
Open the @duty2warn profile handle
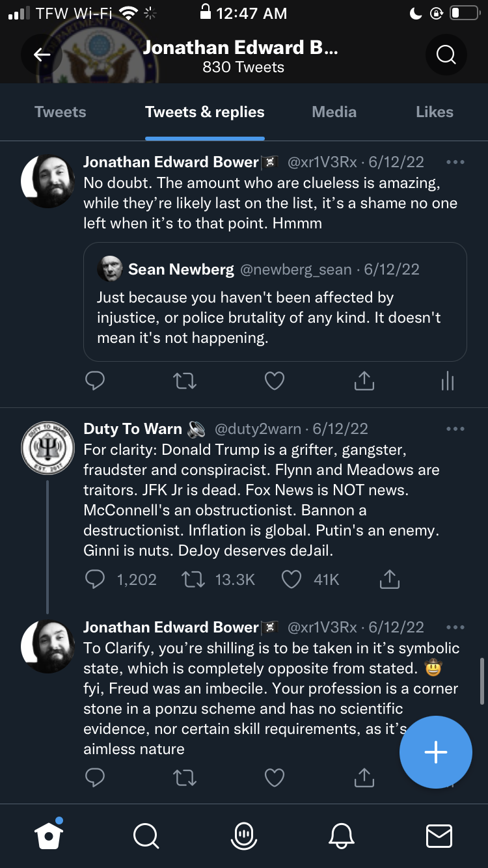pos(258,429)
